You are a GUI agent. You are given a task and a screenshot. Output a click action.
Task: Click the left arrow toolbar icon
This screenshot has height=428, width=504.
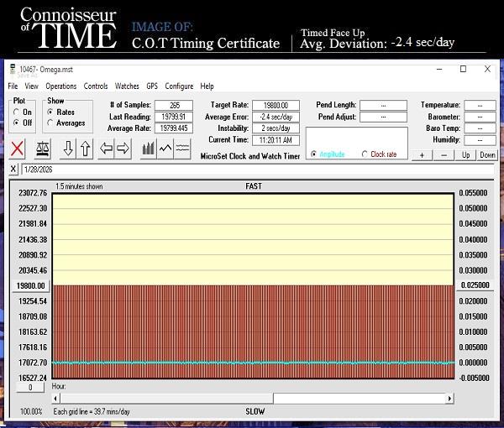tap(107, 149)
